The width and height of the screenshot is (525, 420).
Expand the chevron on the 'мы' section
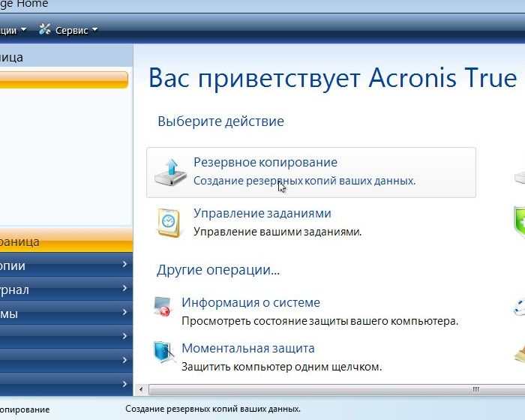[x=124, y=312]
